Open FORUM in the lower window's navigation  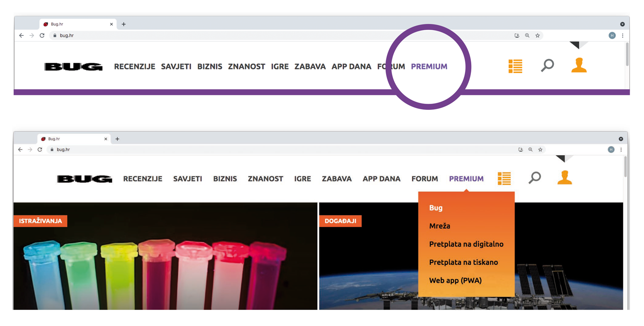click(x=425, y=179)
